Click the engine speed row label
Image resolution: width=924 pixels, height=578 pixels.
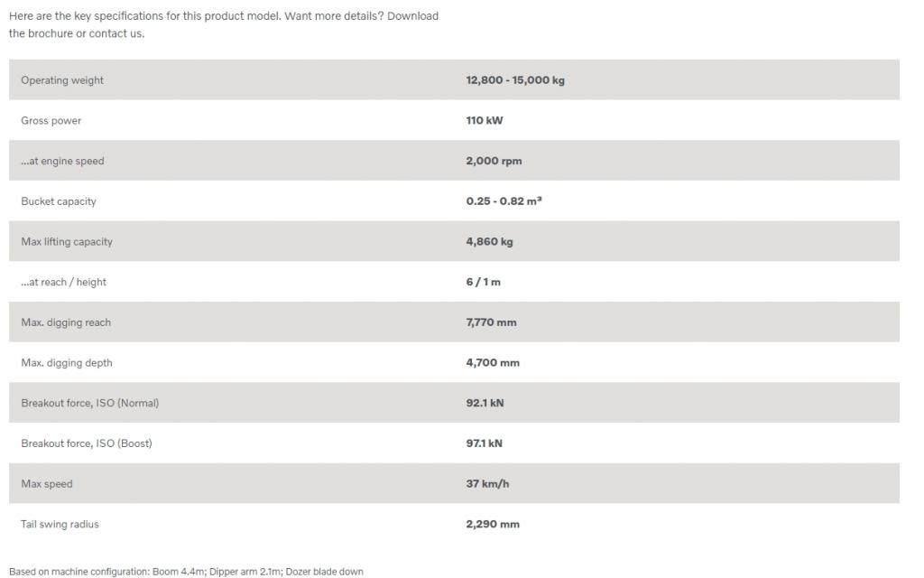pyautogui.click(x=62, y=161)
